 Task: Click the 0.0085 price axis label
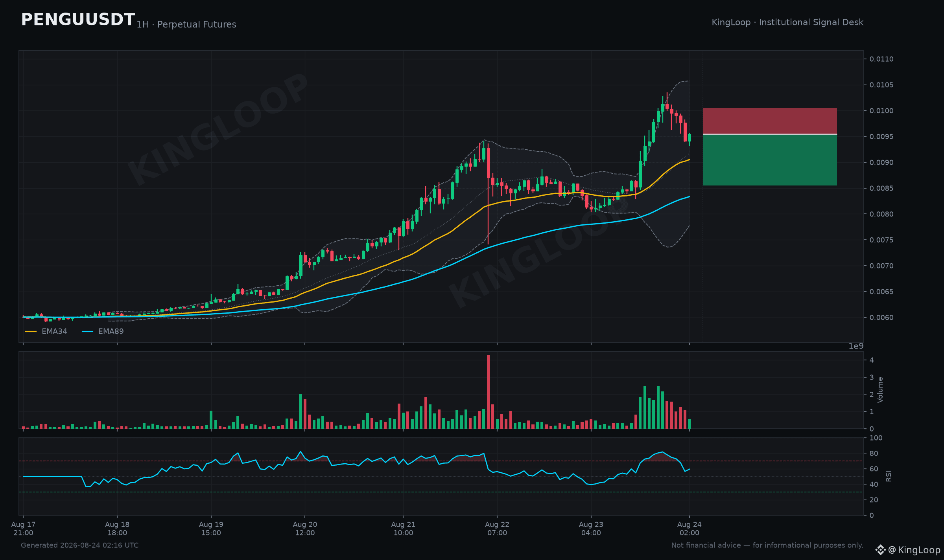coord(881,188)
